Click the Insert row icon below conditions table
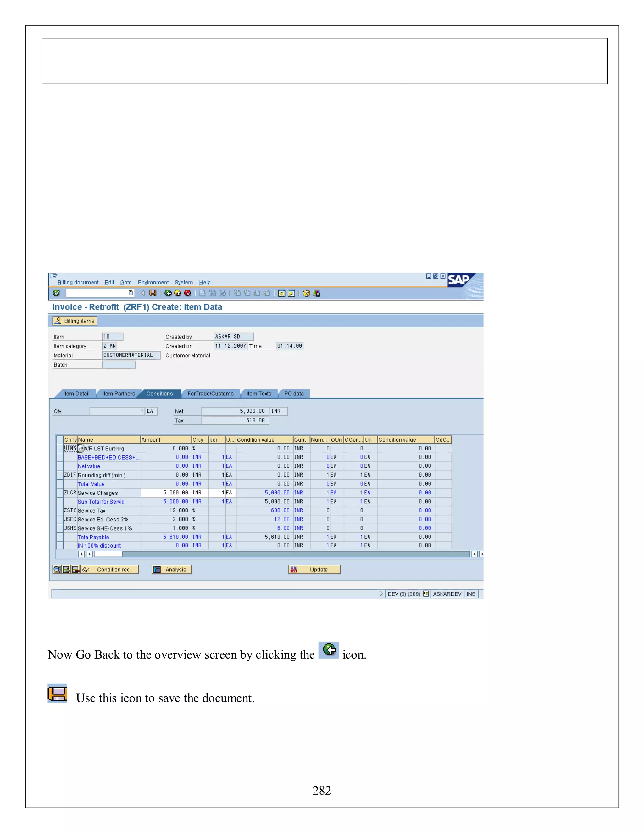The height and width of the screenshot is (833, 644). (x=67, y=570)
